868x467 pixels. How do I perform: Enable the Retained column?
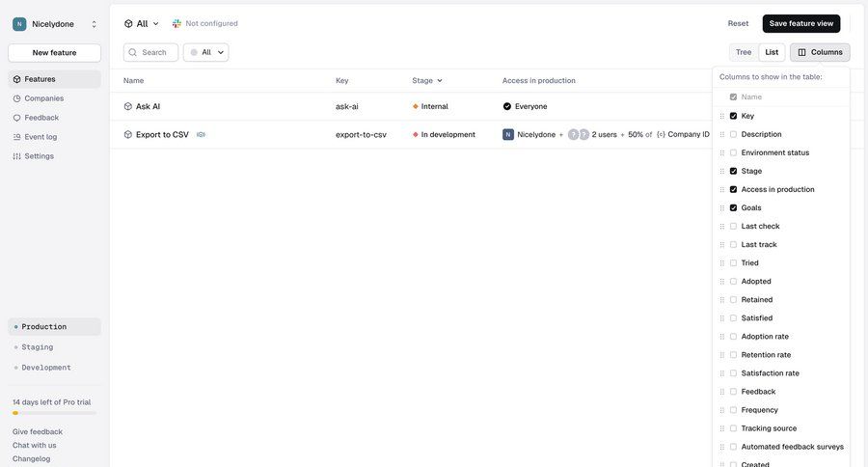tap(734, 300)
